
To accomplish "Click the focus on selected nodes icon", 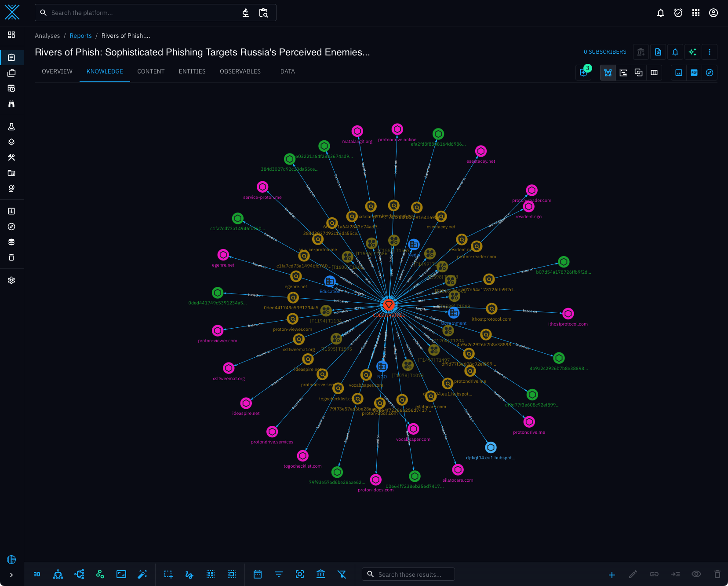I will coord(300,574).
